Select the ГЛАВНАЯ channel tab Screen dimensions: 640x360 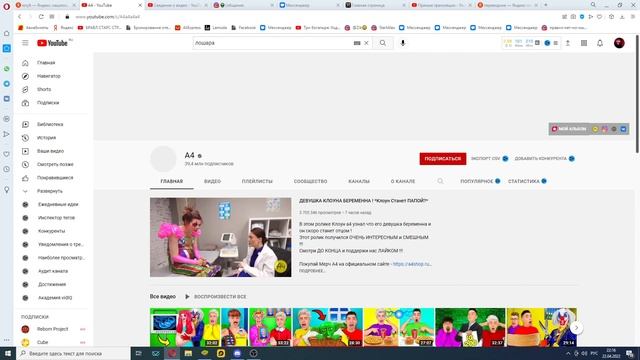click(x=171, y=181)
